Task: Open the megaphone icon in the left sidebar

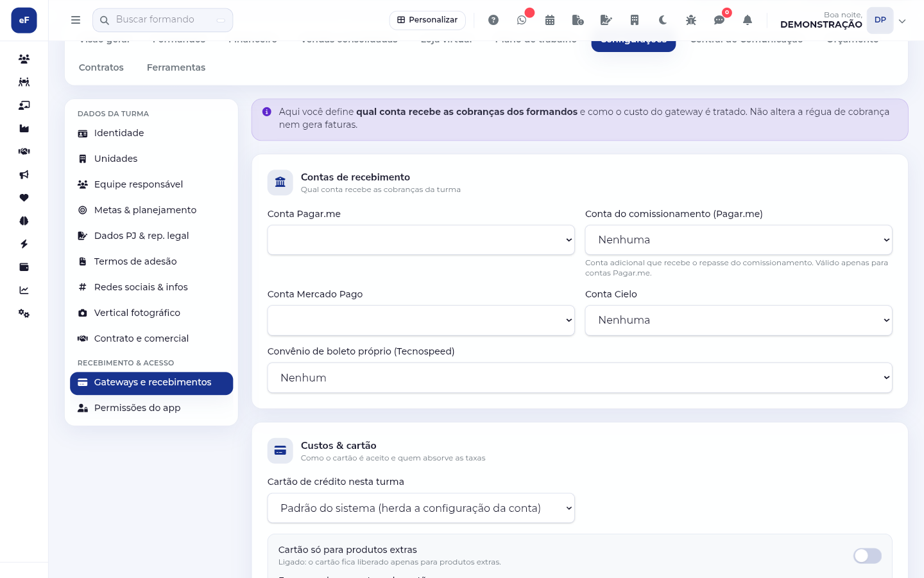Action: tap(24, 175)
